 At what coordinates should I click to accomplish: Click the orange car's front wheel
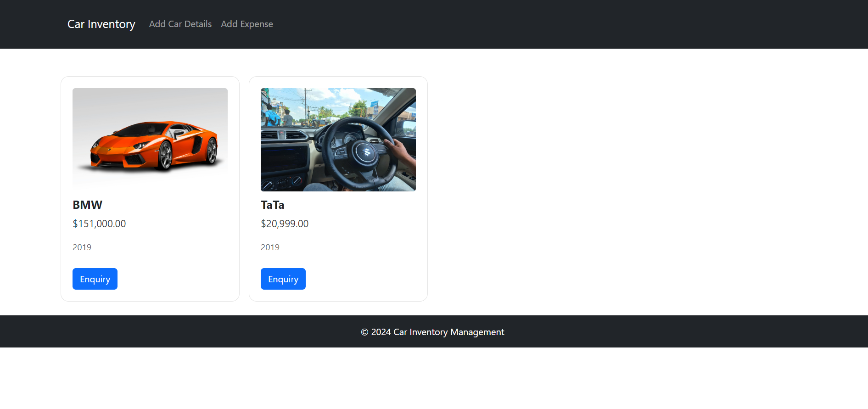coord(165,156)
